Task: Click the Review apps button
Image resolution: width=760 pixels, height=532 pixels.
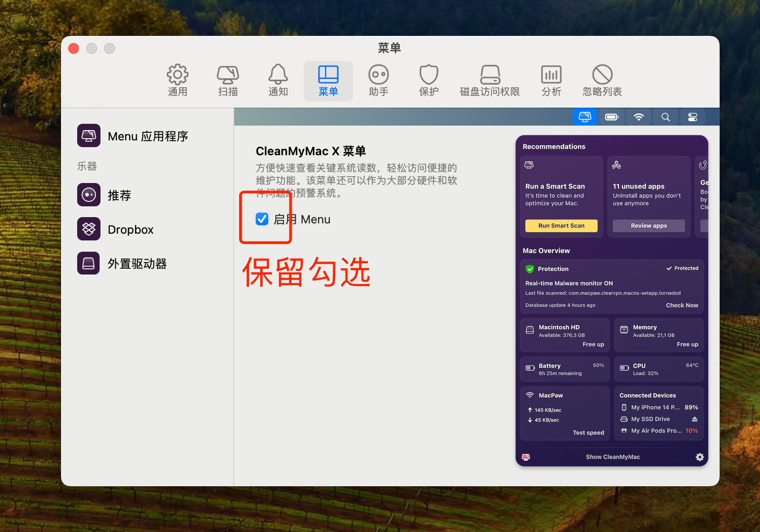Action: [649, 226]
